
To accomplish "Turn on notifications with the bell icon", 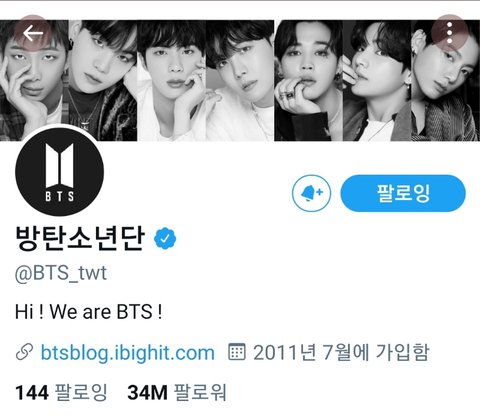I will click(311, 193).
